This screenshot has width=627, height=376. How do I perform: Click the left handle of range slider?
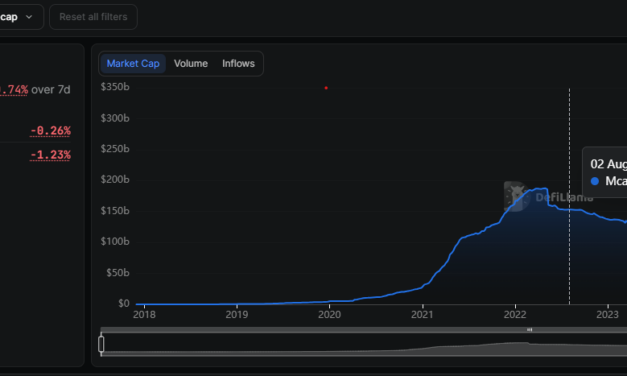click(101, 344)
